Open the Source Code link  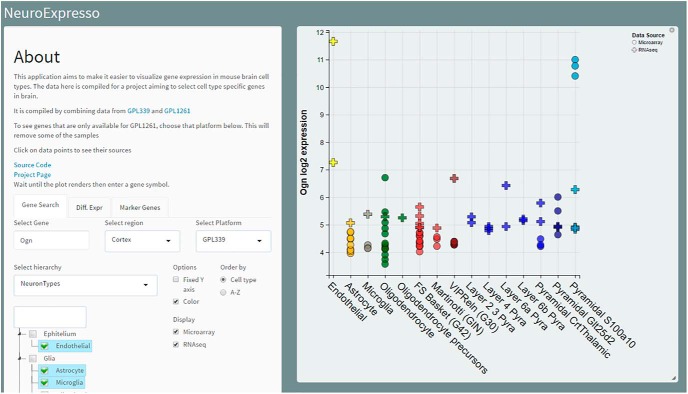[x=32, y=165]
